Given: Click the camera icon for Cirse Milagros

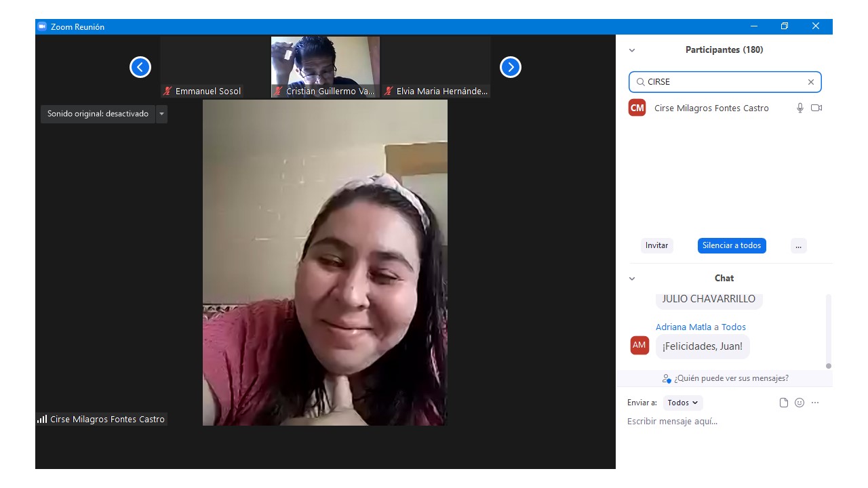Looking at the screenshot, I should pos(816,108).
